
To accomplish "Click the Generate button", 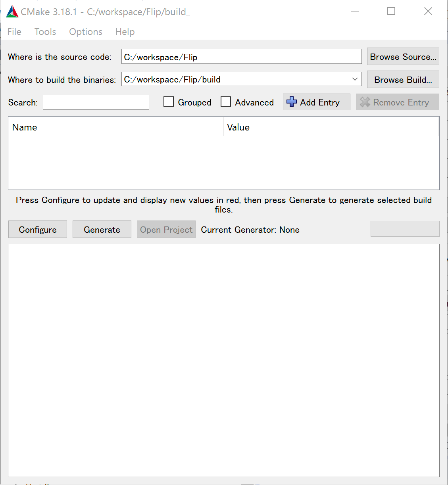I will [102, 230].
